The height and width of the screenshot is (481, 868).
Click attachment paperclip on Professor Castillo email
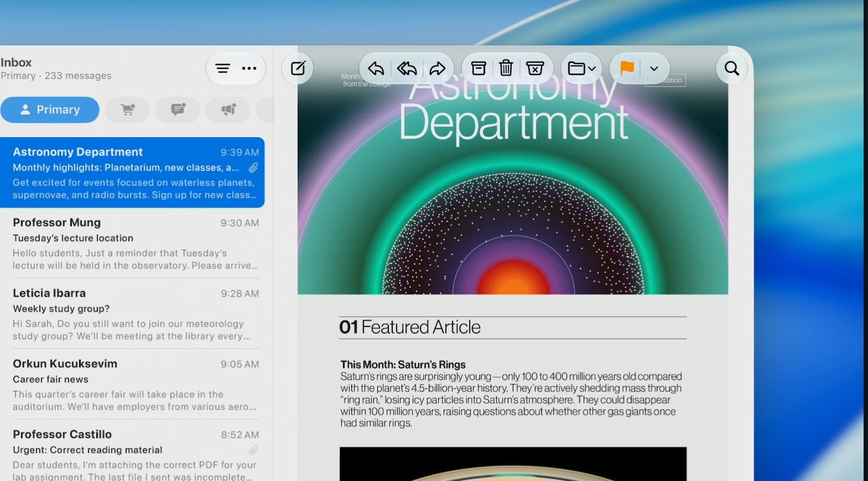pyautogui.click(x=253, y=450)
